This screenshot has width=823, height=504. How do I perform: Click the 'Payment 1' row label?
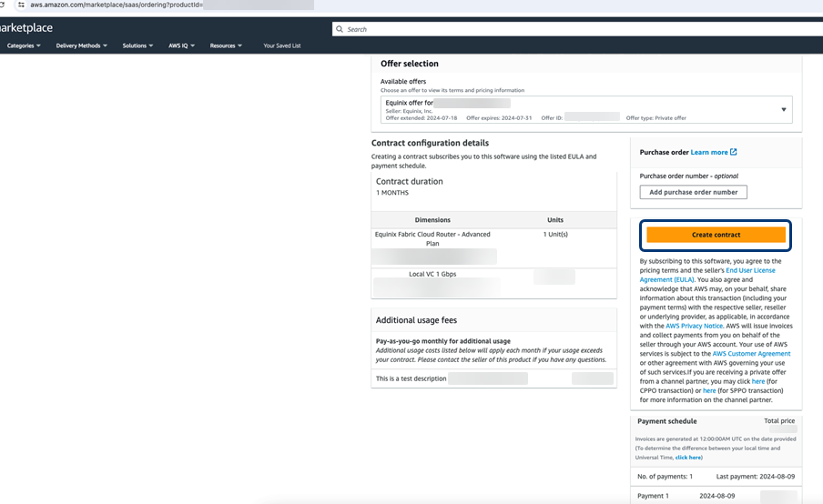(x=653, y=496)
